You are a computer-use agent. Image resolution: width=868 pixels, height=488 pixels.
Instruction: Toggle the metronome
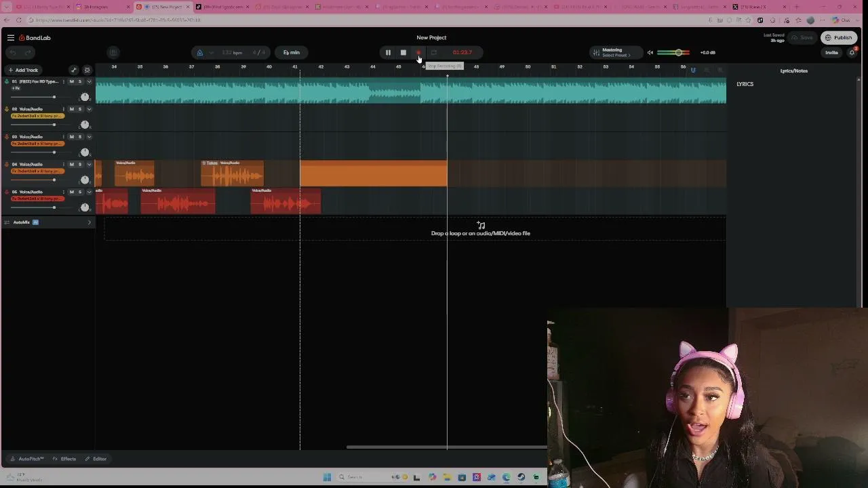(x=199, y=52)
